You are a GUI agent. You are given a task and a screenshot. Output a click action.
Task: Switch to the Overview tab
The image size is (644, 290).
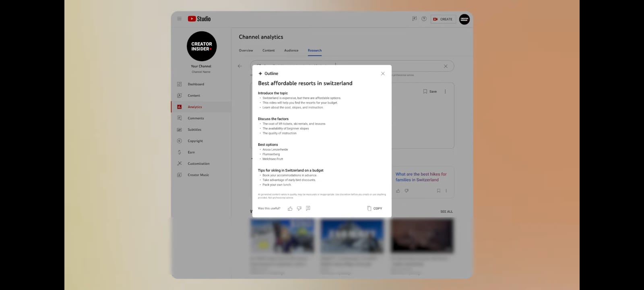coord(246,51)
